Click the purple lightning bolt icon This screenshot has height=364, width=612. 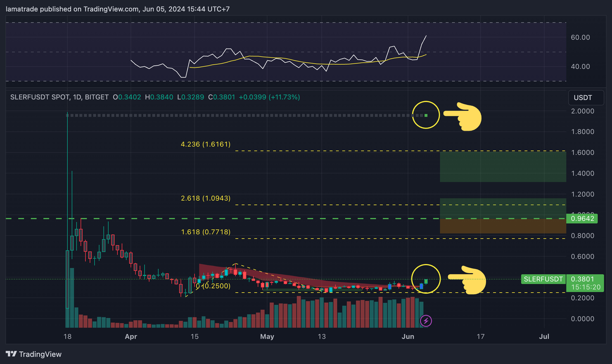[x=426, y=321]
